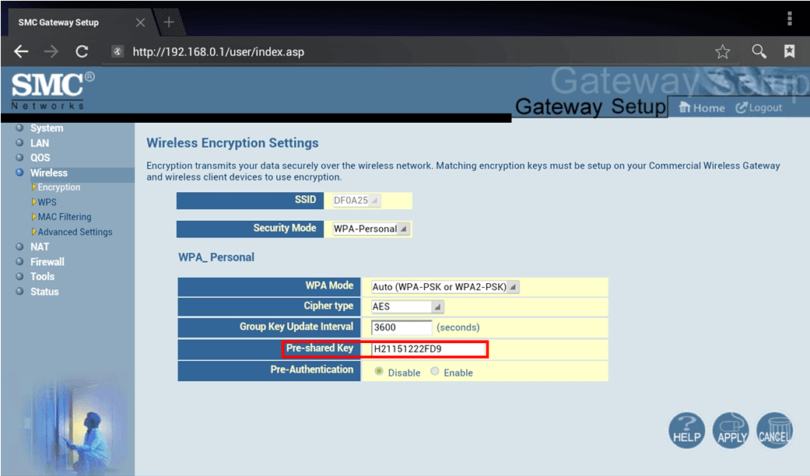Select the Disable Pre-Authentication radio button

[379, 371]
